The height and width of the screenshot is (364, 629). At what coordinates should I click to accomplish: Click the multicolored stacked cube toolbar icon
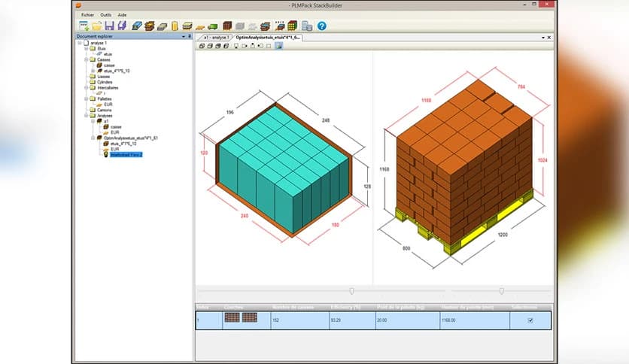click(x=292, y=26)
